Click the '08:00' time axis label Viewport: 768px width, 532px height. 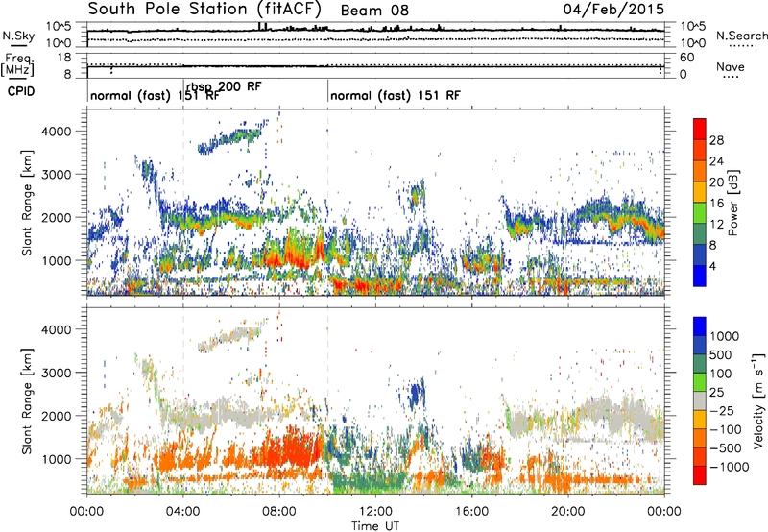click(x=278, y=512)
